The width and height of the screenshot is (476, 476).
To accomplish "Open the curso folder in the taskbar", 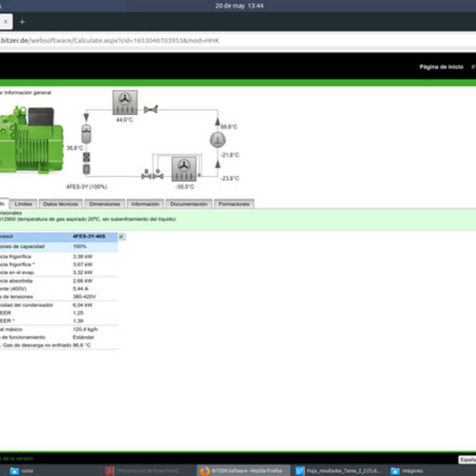I will (22, 471).
